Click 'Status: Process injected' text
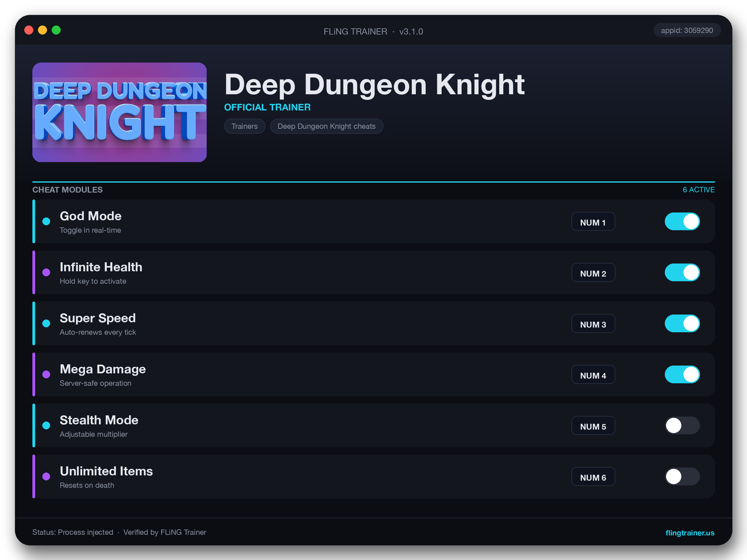Viewport: 747px width, 560px height. 73,532
